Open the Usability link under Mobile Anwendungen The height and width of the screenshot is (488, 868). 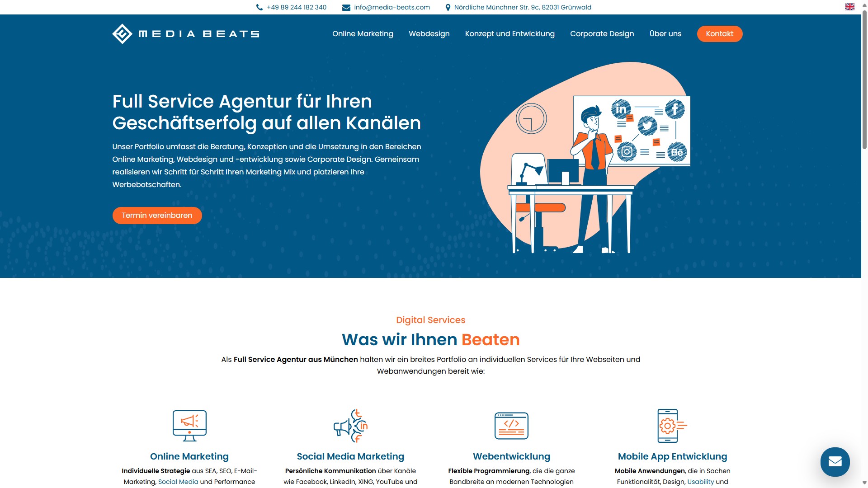(700, 482)
